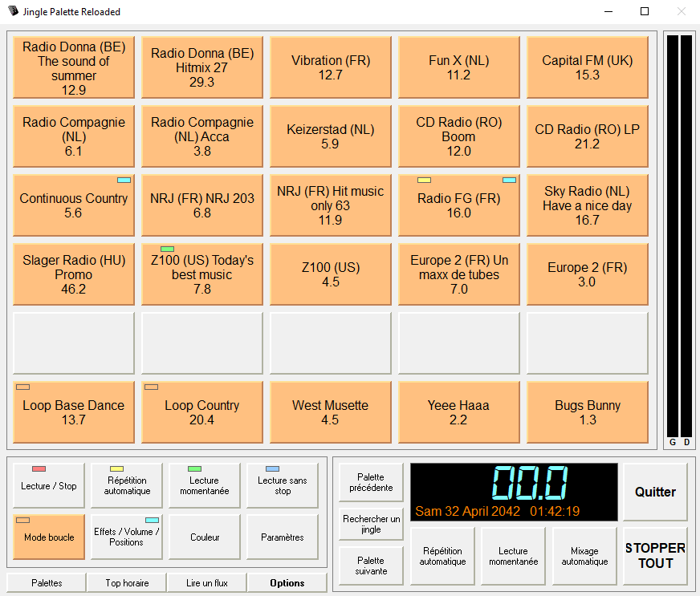The image size is (700, 596).
Task: Trigger Radio FG (FR) jingle
Action: pyautogui.click(x=459, y=205)
